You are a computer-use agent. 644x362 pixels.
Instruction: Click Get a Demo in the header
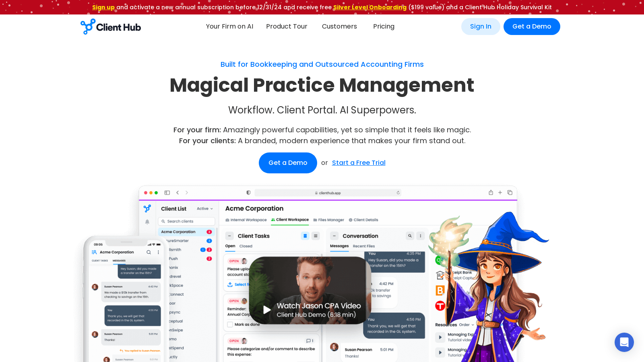click(x=532, y=27)
